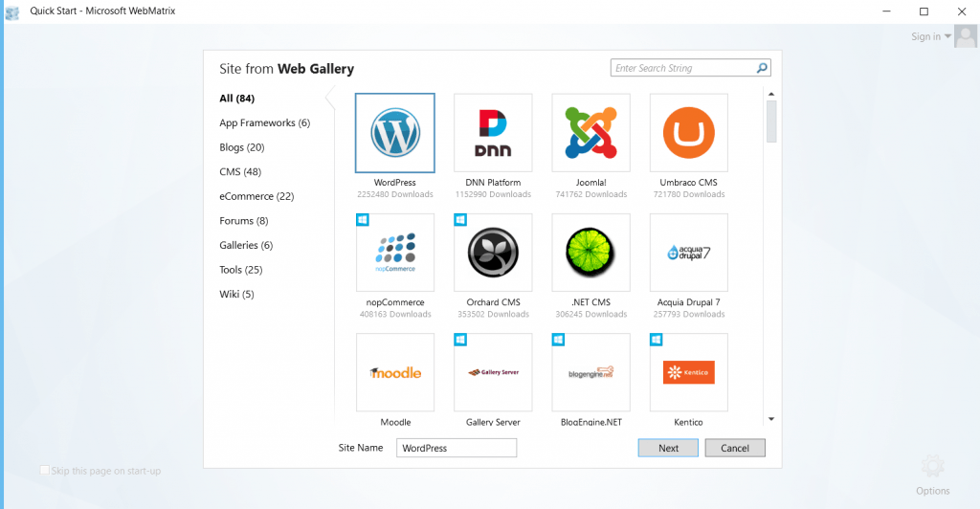The image size is (980, 509).
Task: Open the Options gear icon
Action: coord(932,467)
